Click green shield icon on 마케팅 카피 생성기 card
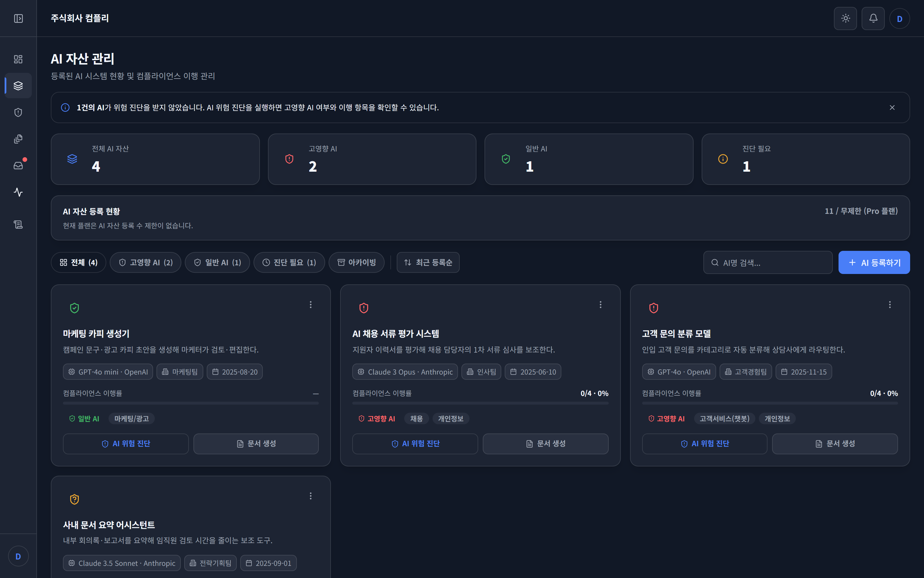Viewport: 924px width, 578px height. pos(74,308)
